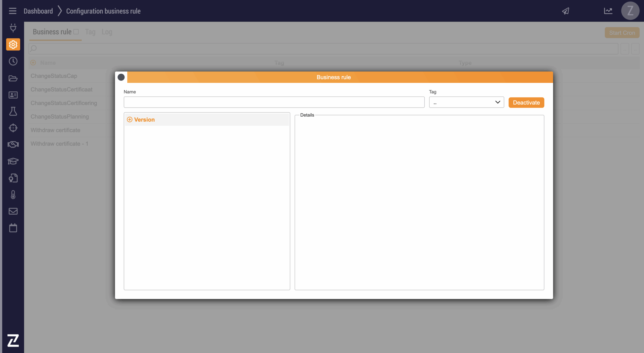Add a new Version with plus icon
Screen dimensions: 644x353
pyautogui.click(x=130, y=120)
